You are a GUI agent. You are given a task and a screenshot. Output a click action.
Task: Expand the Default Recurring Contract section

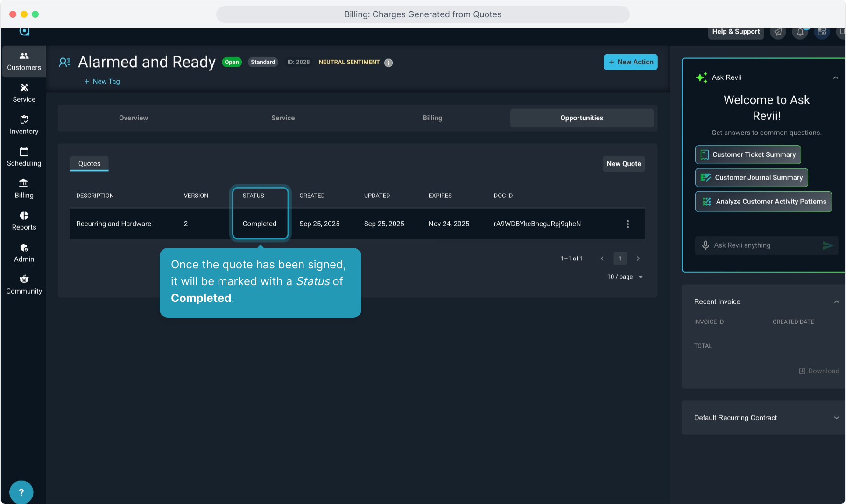click(836, 418)
